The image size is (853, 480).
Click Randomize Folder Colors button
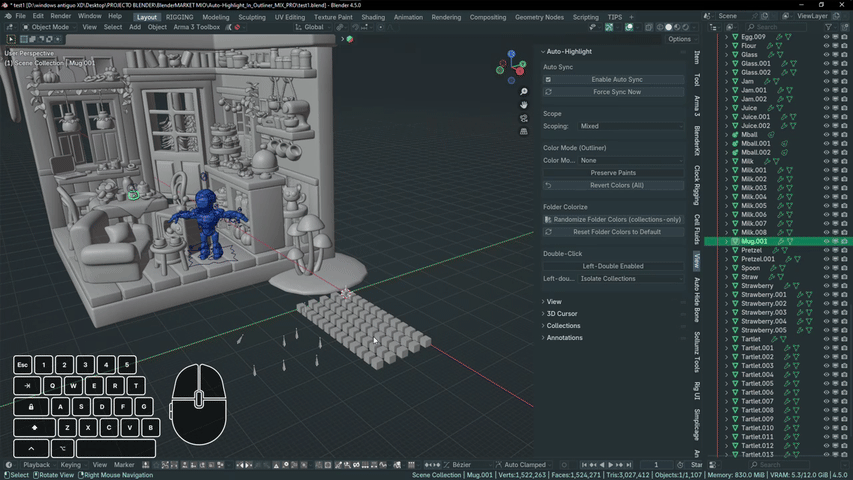pyautogui.click(x=613, y=220)
